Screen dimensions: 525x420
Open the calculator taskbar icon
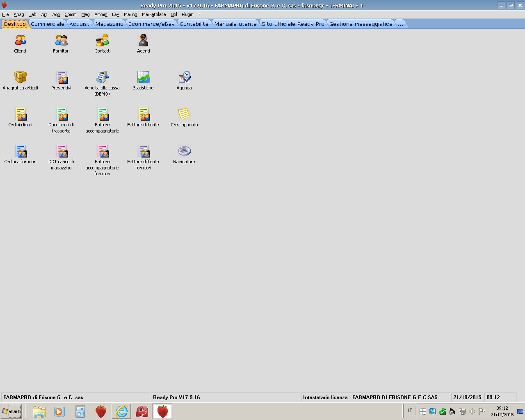[x=80, y=411]
